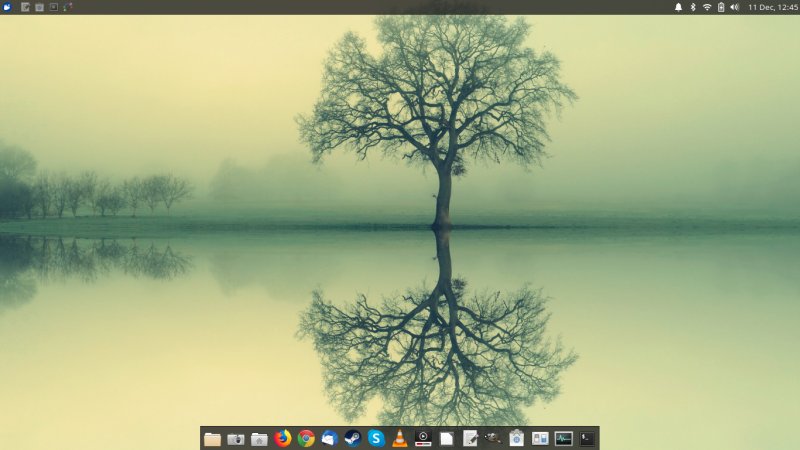Viewport: 800px width, 450px height.
Task: Launch Google Chrome from the dock
Action: click(306, 438)
